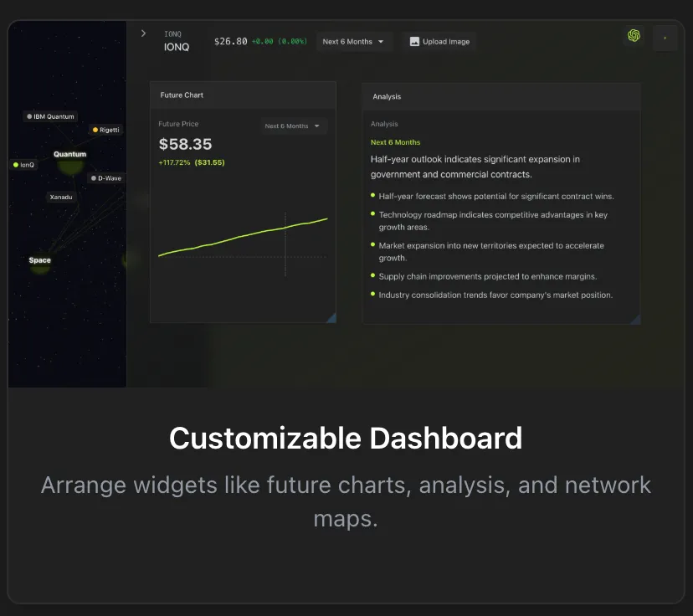Viewport: 693px width, 616px height.
Task: Expand the sidebar chevron beside IONQ
Action: tap(143, 33)
